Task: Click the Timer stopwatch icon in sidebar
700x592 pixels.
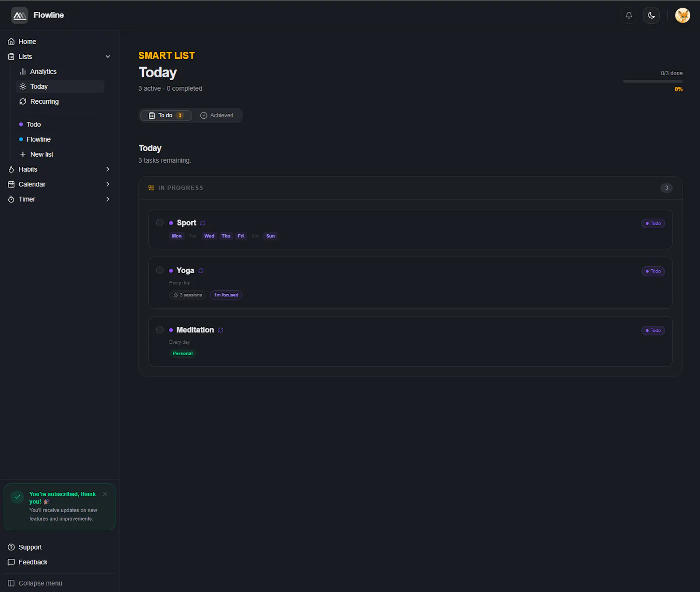Action: pos(11,199)
